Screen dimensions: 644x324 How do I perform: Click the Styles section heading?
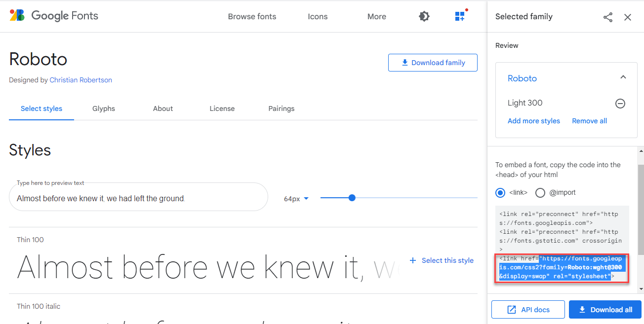click(30, 150)
